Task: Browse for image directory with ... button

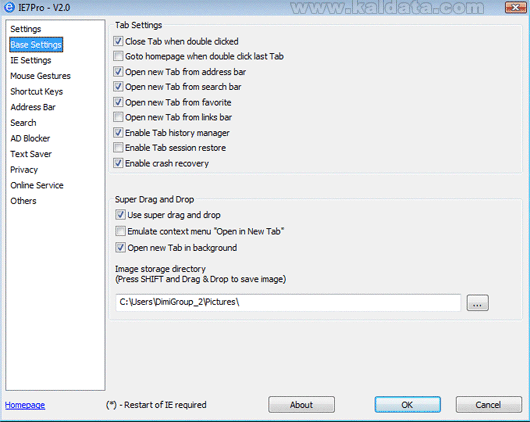Action: click(x=477, y=303)
